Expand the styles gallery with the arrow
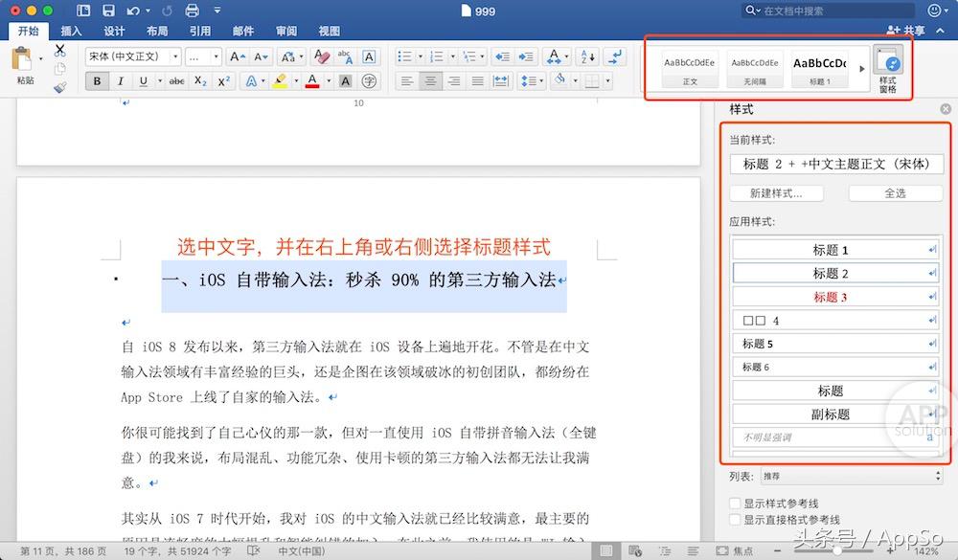Image resolution: width=958 pixels, height=560 pixels. click(x=862, y=69)
